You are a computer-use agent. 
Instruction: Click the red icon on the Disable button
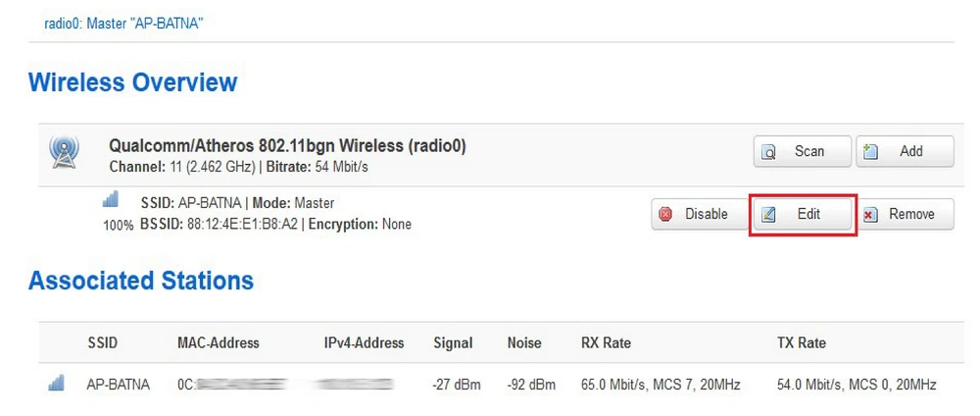[x=666, y=214]
